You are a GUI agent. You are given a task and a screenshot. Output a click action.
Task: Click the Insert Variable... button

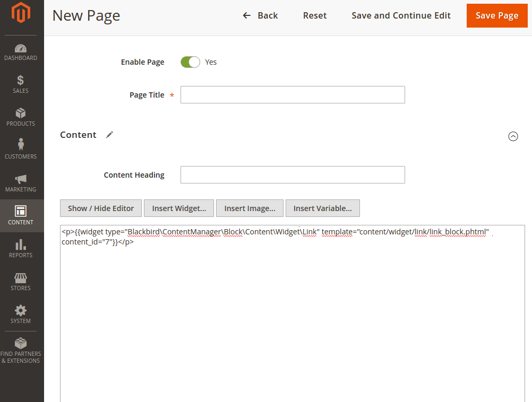coord(323,208)
